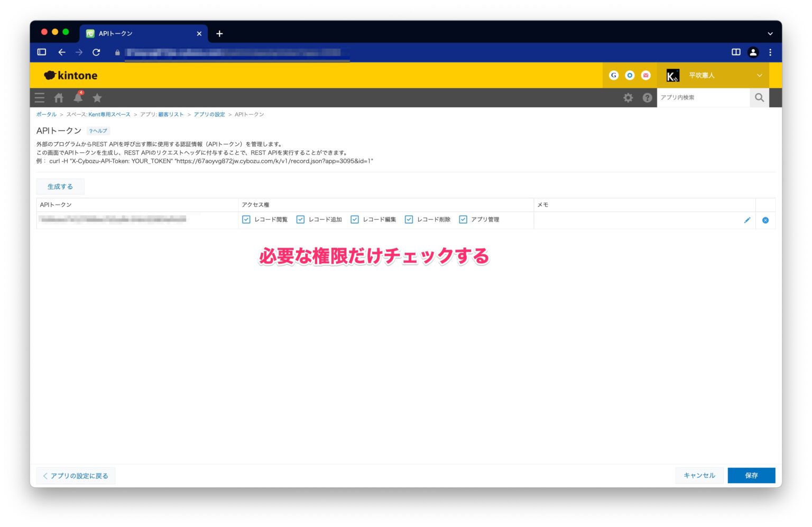The width and height of the screenshot is (812, 527).
Task: Disable the レコード削除 permission
Action: point(409,219)
